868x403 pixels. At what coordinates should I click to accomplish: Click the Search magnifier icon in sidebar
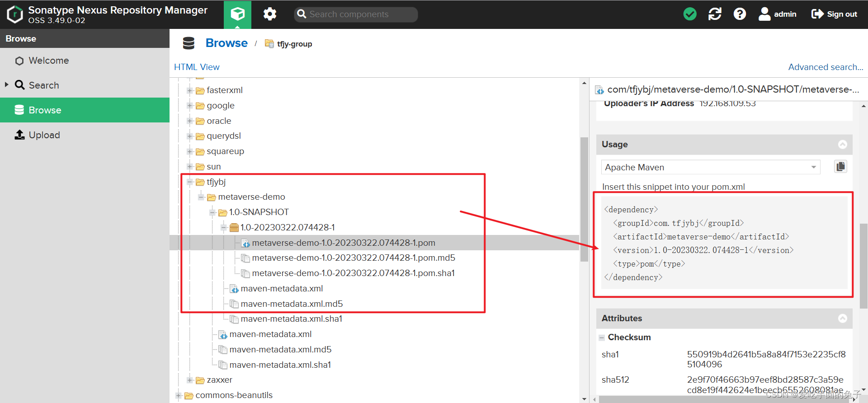(19, 85)
